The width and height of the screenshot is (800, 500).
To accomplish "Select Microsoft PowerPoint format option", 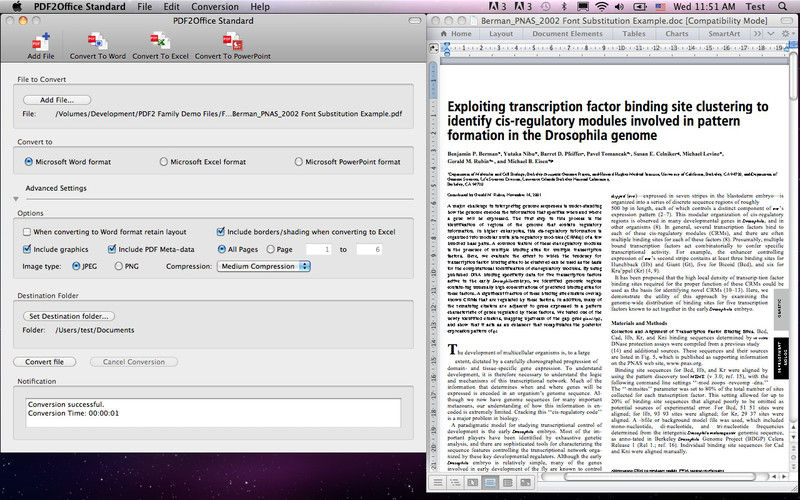I will (x=298, y=162).
